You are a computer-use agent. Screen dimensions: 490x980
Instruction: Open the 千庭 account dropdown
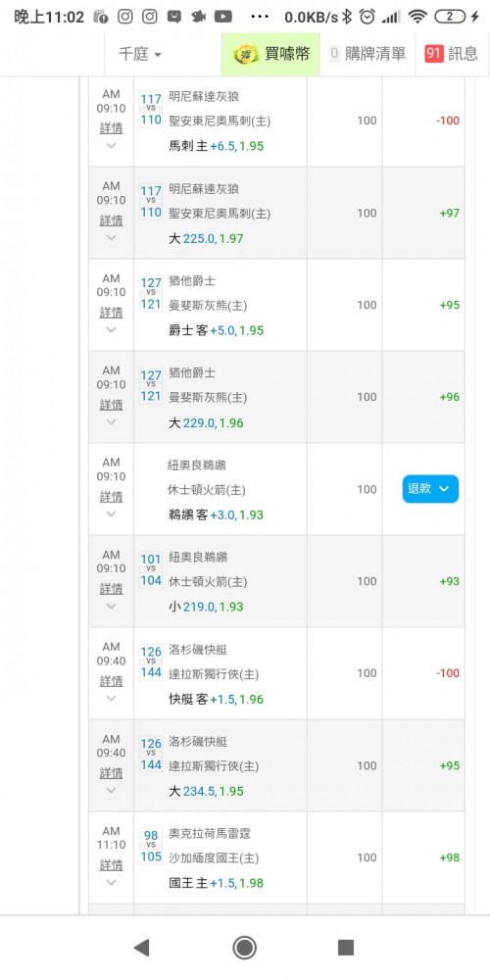(140, 54)
